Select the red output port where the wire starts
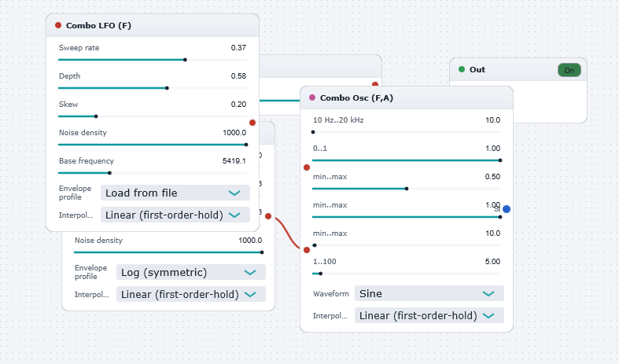Image resolution: width=619 pixels, height=364 pixels. pyautogui.click(x=268, y=216)
